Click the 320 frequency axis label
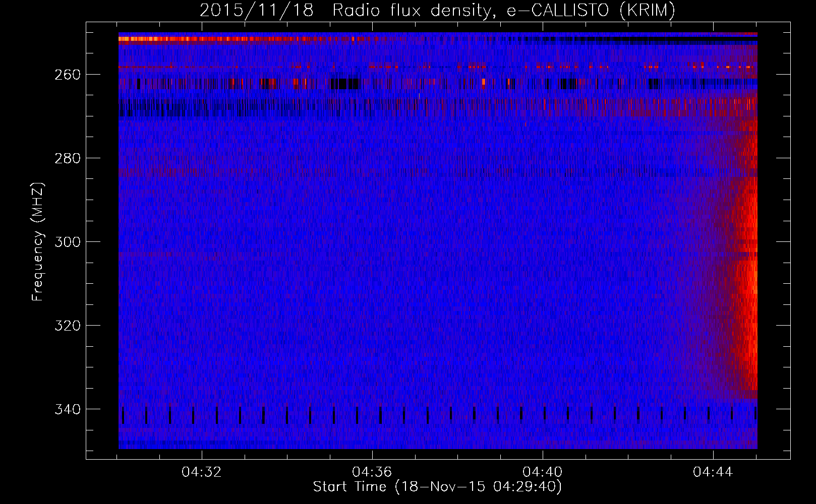Viewport: 816px width, 504px height. point(68,326)
